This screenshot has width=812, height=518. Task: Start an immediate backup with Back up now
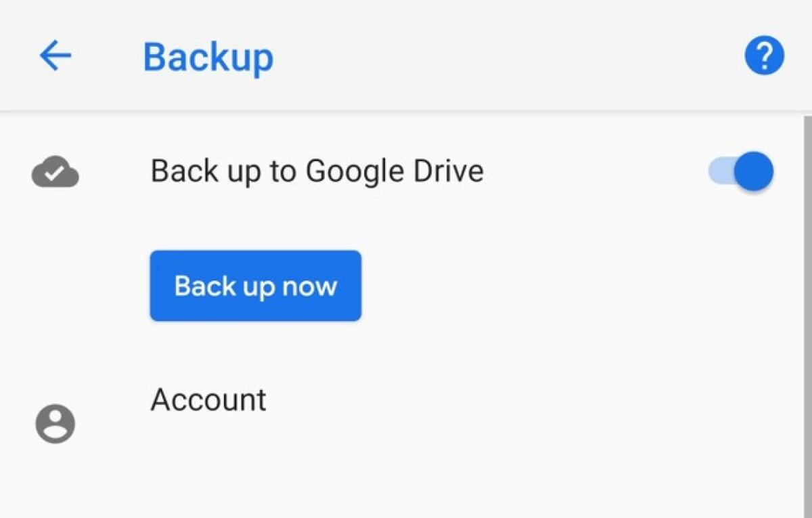(256, 285)
